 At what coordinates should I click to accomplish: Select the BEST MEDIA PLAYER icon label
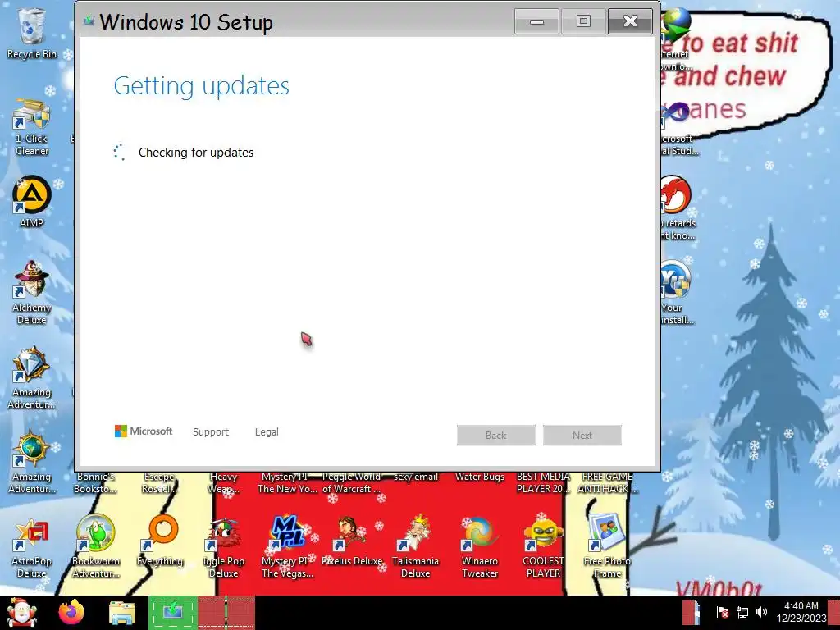point(543,482)
